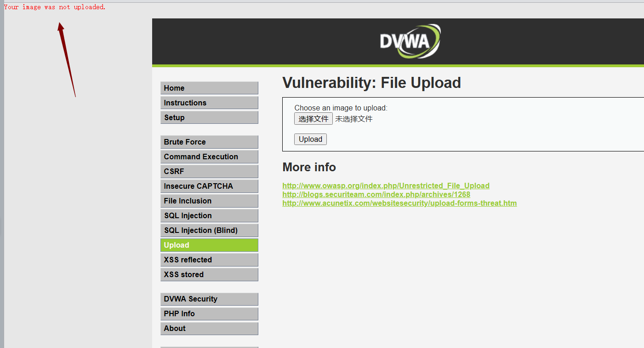
Task: Open the Home menu item
Action: (x=209, y=88)
